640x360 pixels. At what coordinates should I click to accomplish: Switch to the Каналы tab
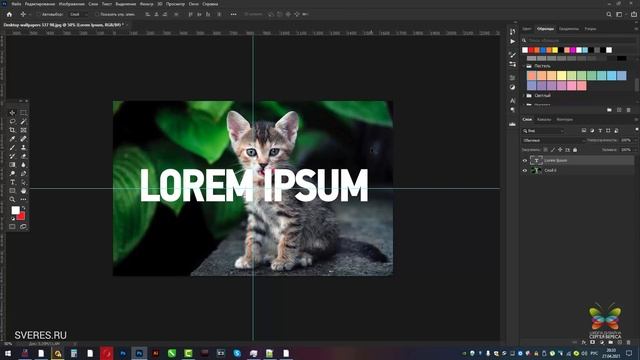[x=544, y=120]
